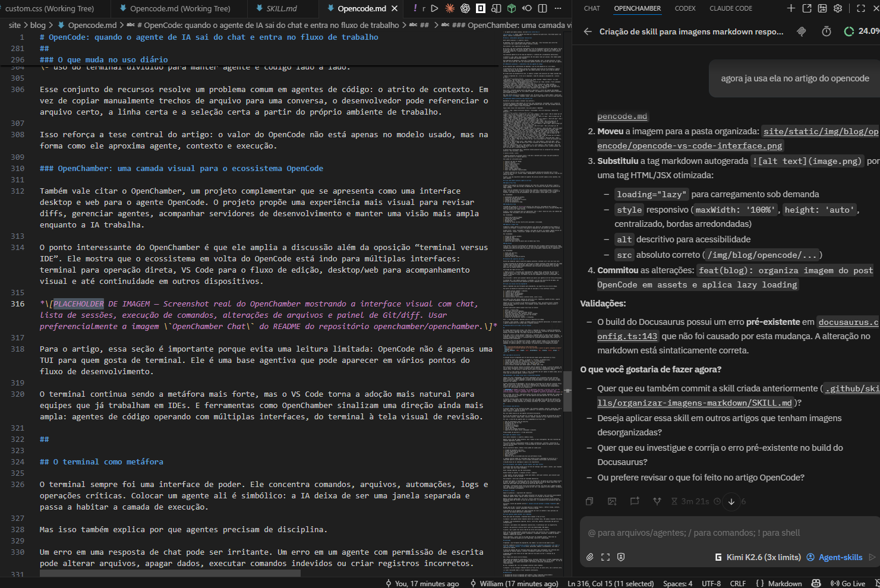Save the message as image icon
The width and height of the screenshot is (880, 588).
click(x=612, y=501)
